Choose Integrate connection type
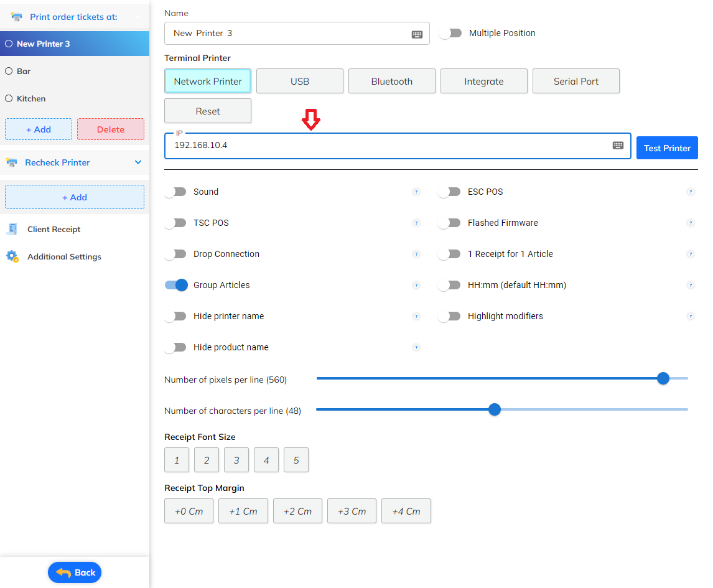The height and width of the screenshot is (588, 713). point(484,81)
